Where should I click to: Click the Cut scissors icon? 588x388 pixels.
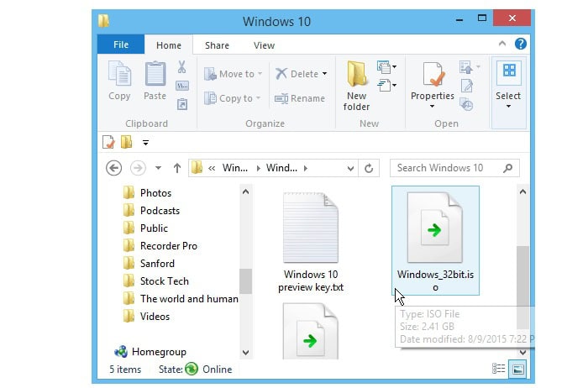click(x=181, y=67)
